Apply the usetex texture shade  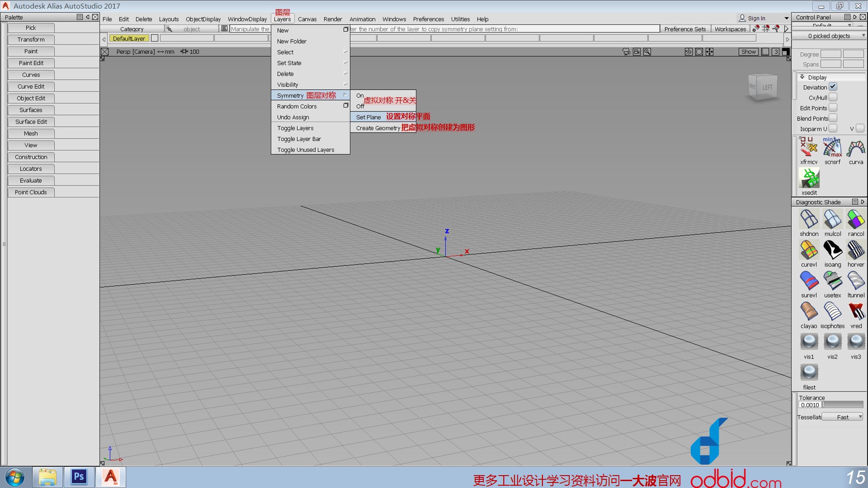[x=832, y=281]
